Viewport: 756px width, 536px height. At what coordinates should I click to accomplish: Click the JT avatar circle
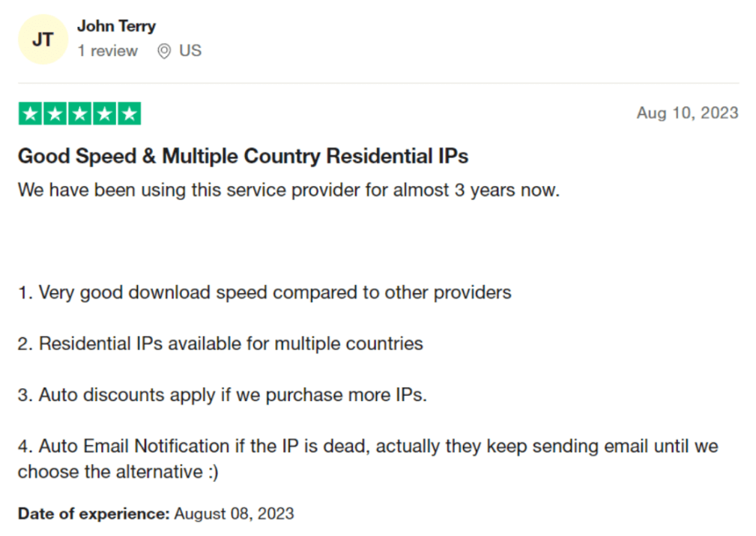click(43, 39)
